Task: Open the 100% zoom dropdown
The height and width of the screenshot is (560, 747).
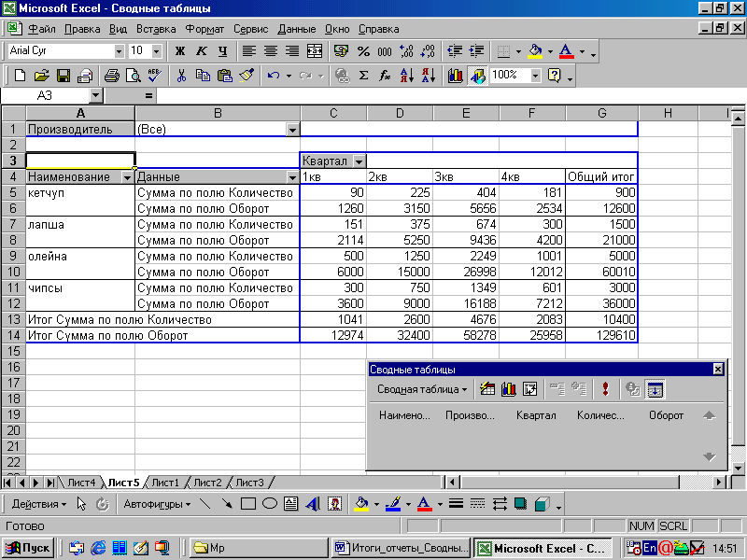Action: pos(536,76)
